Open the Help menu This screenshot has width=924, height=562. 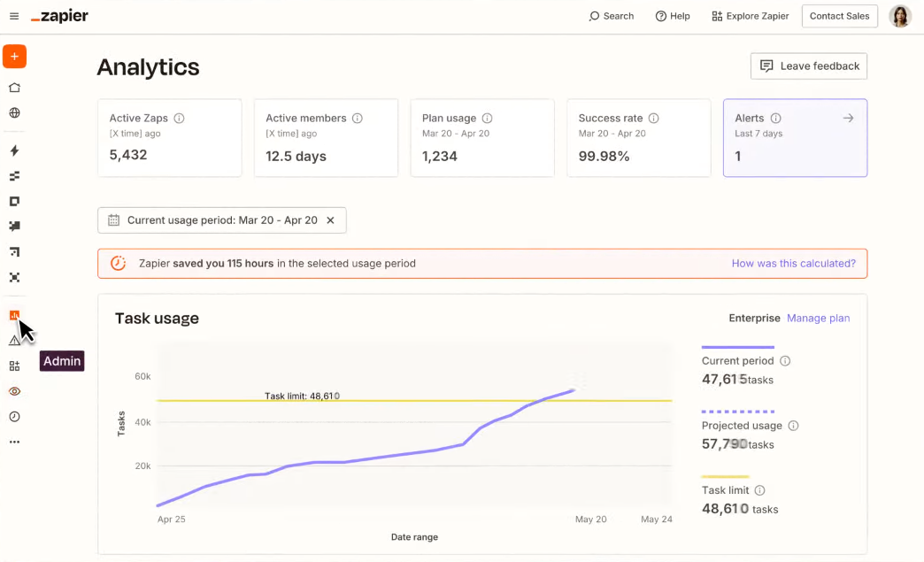(673, 16)
